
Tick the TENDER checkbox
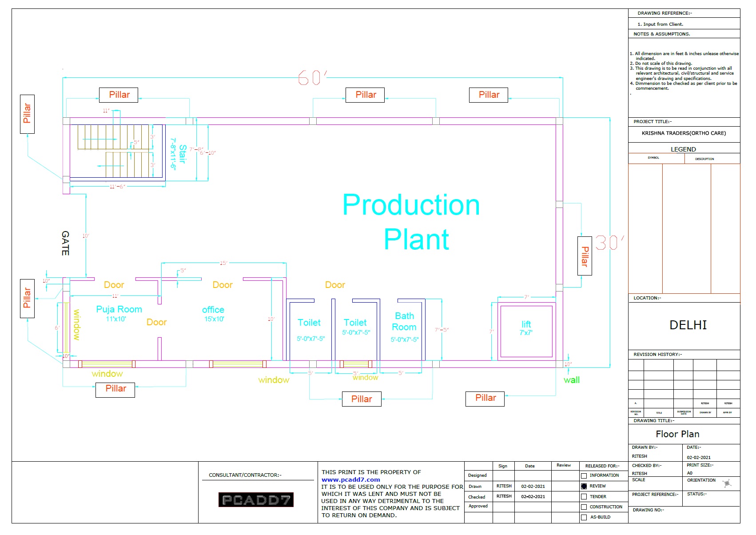pyautogui.click(x=584, y=497)
